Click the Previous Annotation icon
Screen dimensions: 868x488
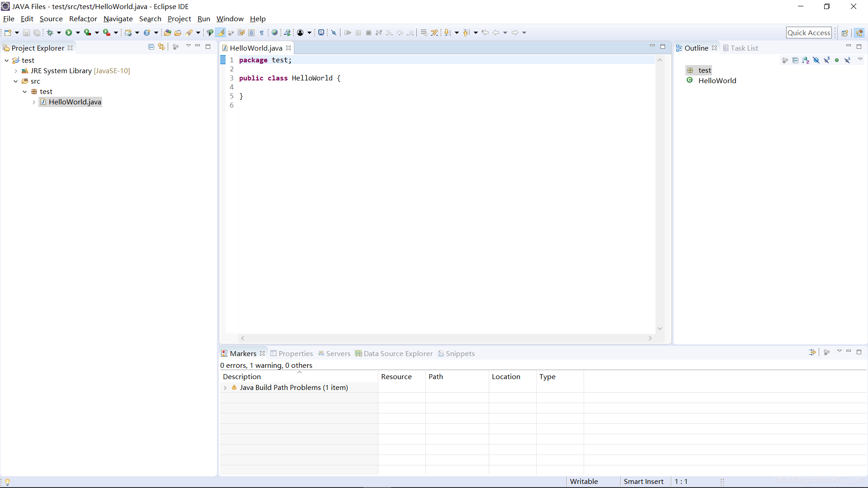467,33
